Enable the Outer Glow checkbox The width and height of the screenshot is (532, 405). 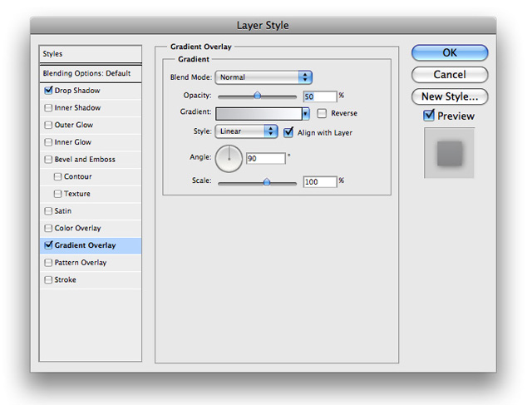pos(48,125)
